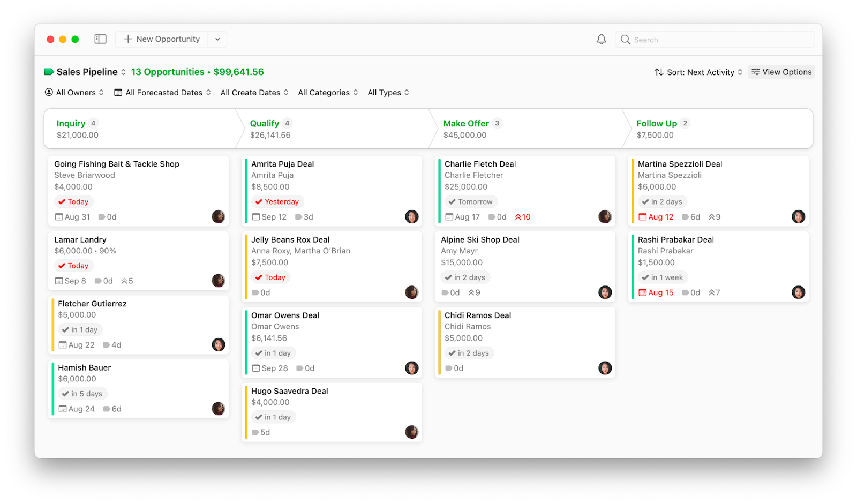Click 6d stage tag icon on Hamish Bauer
Viewport: 857px width, 504px height.
(107, 409)
